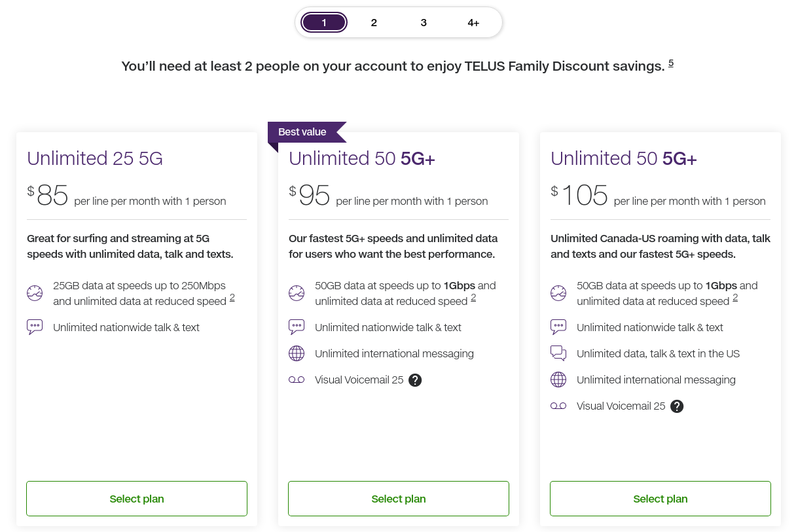Open footnote 2 in Unlimited 25 5G card

[x=232, y=298]
